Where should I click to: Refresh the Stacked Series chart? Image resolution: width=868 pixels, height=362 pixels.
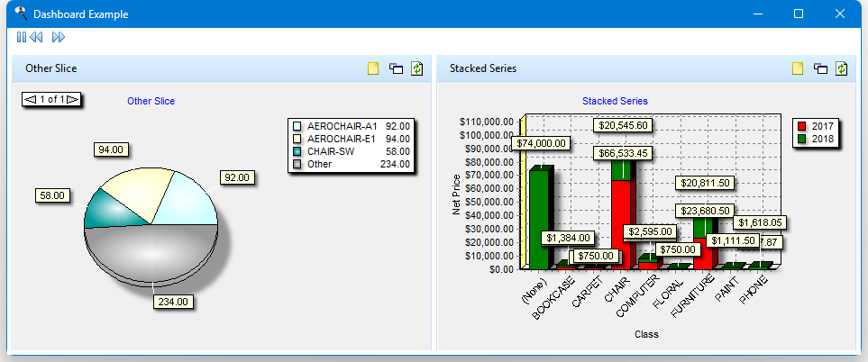(842, 68)
